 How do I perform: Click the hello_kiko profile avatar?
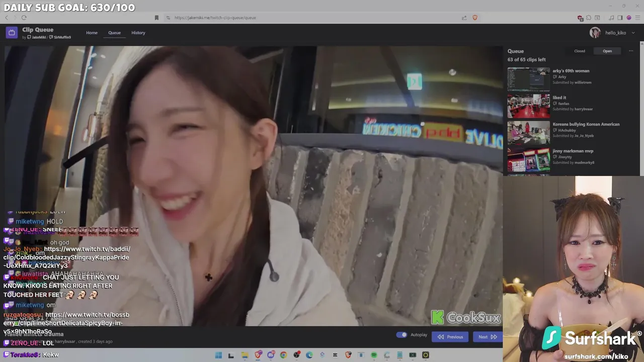(595, 33)
